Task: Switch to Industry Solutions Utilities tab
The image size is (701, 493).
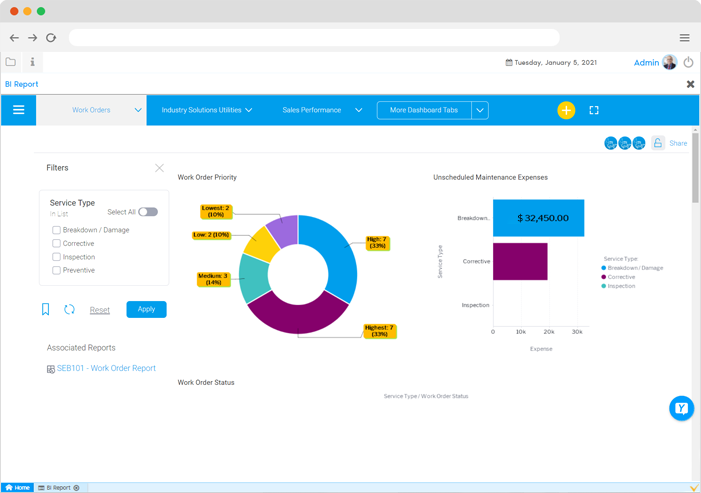Action: (x=201, y=110)
